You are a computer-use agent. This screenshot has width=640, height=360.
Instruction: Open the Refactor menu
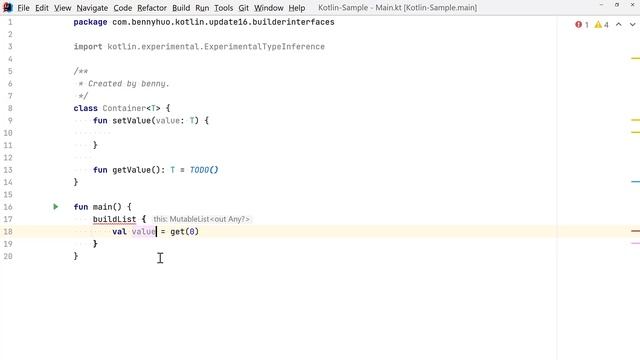[x=152, y=8]
